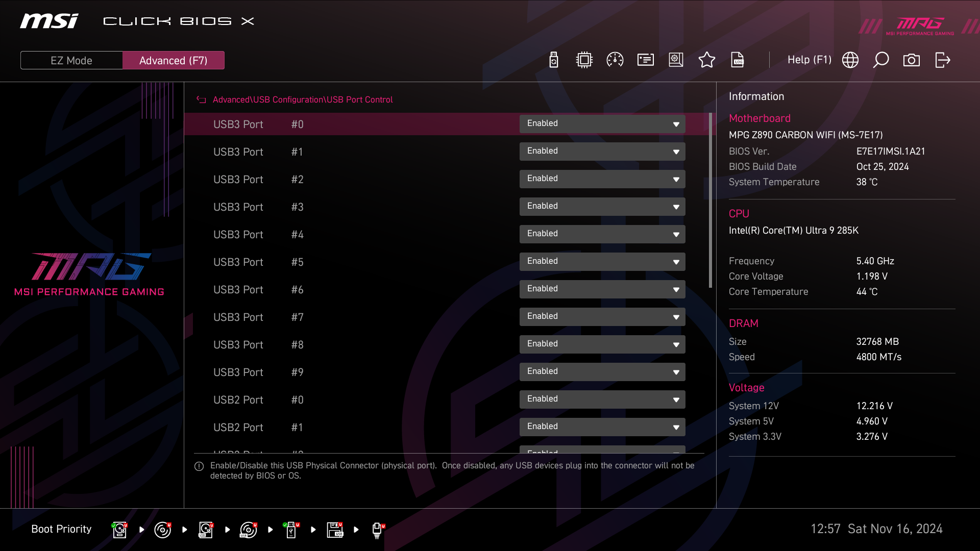980x551 pixels.
Task: Click the date and time display
Action: point(876,529)
